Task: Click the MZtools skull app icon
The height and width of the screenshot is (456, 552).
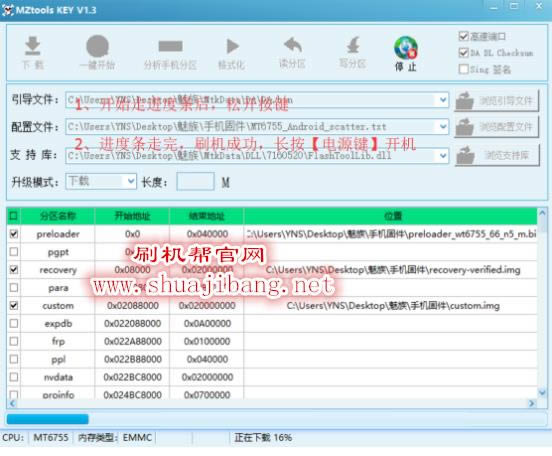Action: point(7,10)
